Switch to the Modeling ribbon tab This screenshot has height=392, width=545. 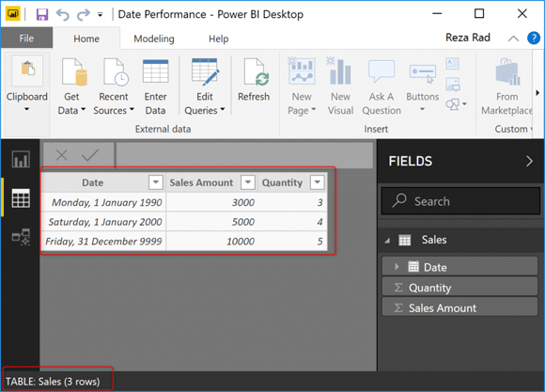(x=154, y=39)
